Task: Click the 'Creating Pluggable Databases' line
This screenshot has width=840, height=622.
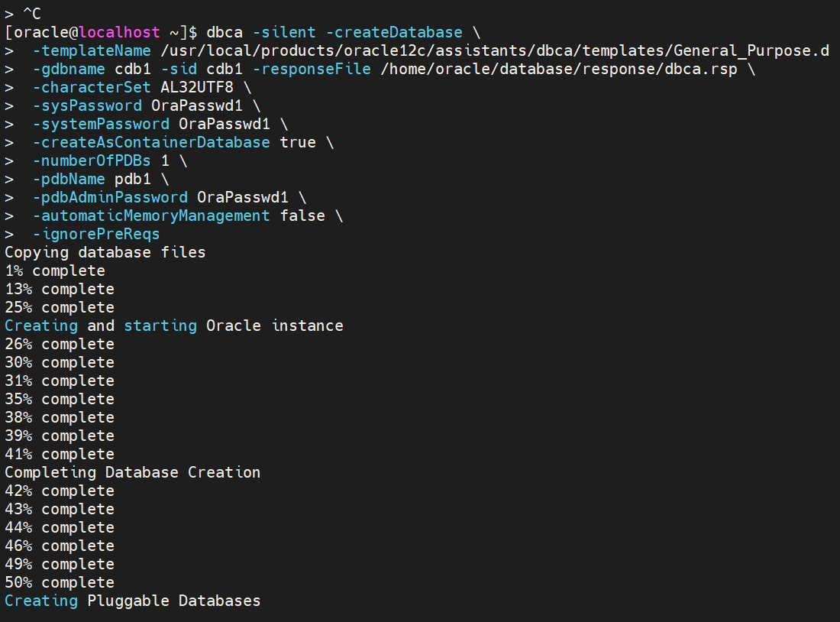Action: coord(132,601)
